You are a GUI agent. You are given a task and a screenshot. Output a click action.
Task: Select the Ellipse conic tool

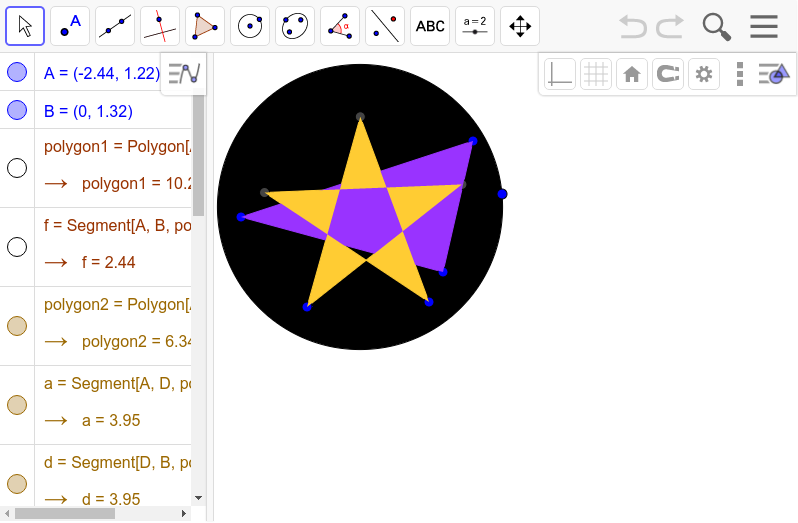click(295, 26)
